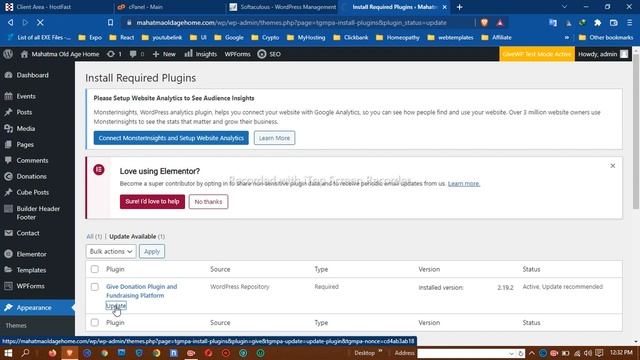640x360 pixels.
Task: Click the browser address bar URL
Action: pos(291,23)
